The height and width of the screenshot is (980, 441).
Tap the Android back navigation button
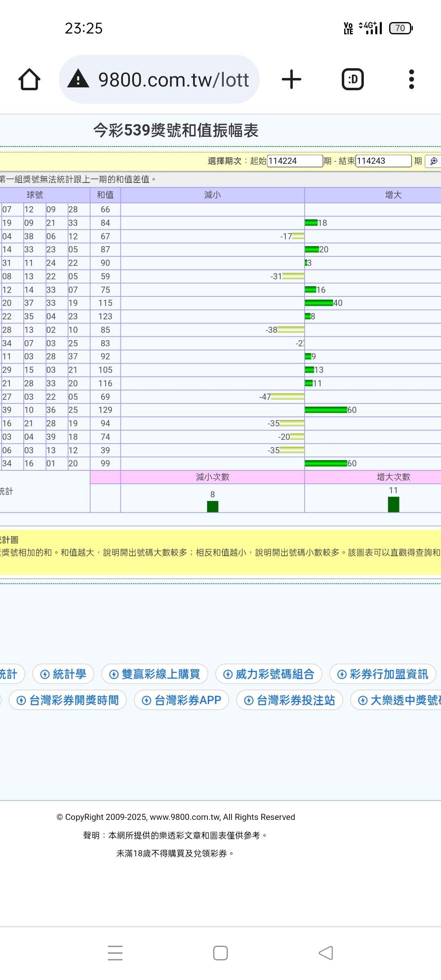pos(326,953)
